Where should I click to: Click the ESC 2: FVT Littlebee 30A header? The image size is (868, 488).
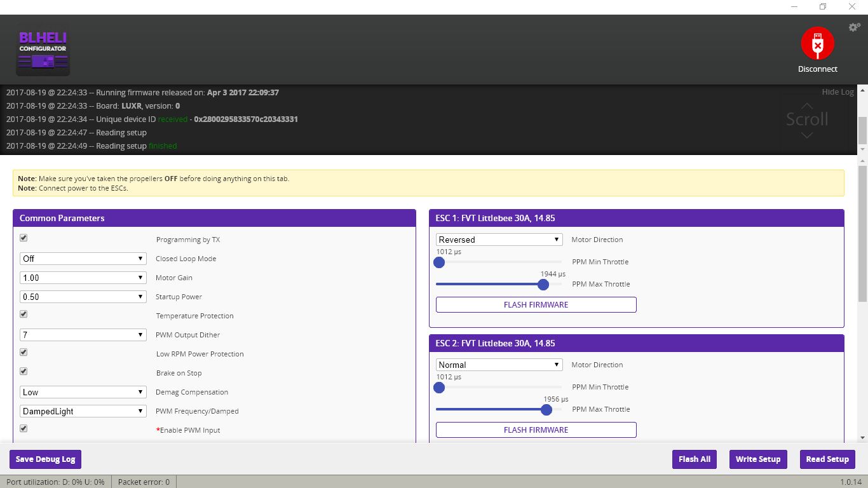point(636,343)
